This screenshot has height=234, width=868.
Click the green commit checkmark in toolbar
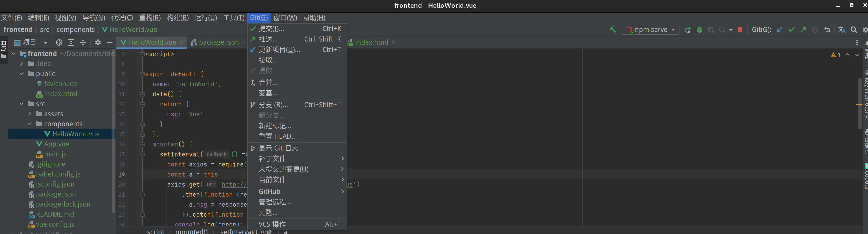click(791, 30)
